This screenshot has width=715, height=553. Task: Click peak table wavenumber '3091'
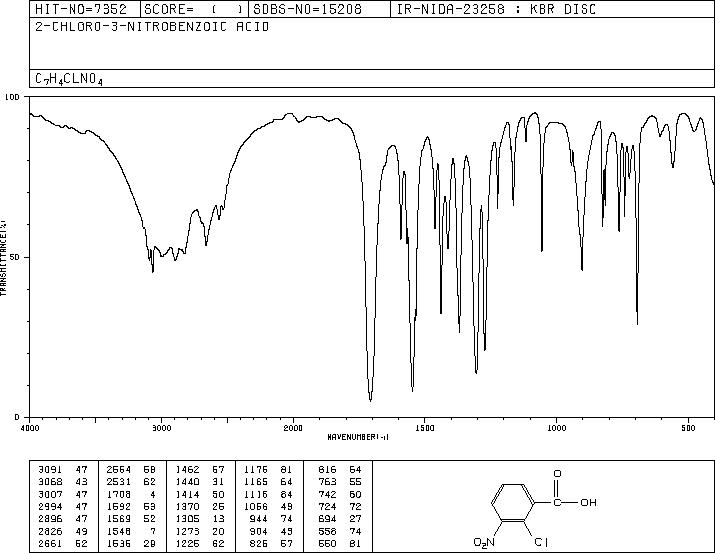pyautogui.click(x=50, y=470)
